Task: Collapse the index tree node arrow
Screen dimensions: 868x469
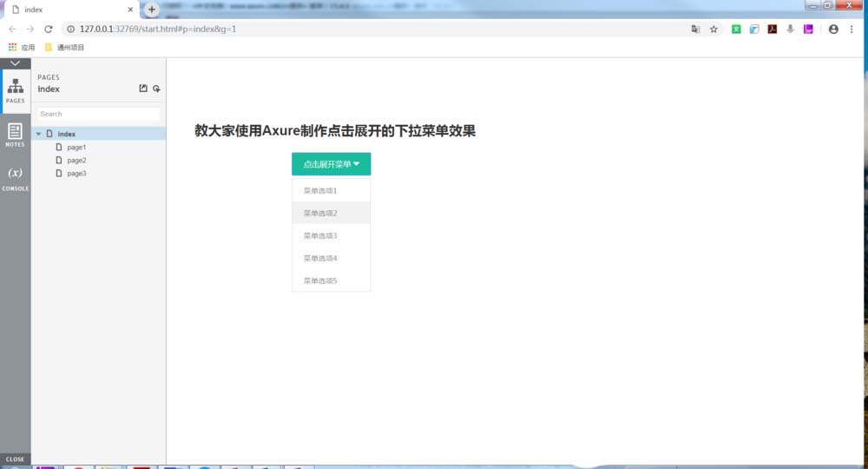Action: (x=38, y=134)
